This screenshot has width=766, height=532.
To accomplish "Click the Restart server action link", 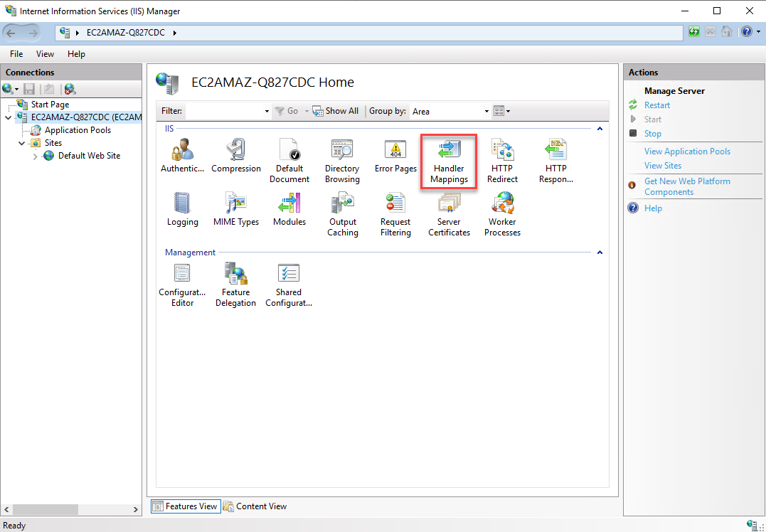I will tap(657, 105).
